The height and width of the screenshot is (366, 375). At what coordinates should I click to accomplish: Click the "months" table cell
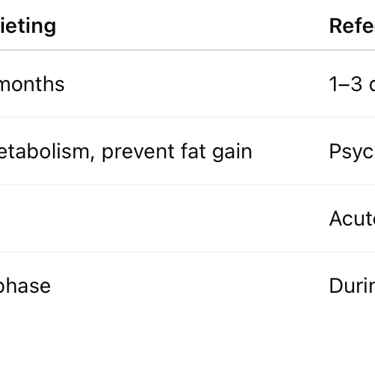[32, 84]
